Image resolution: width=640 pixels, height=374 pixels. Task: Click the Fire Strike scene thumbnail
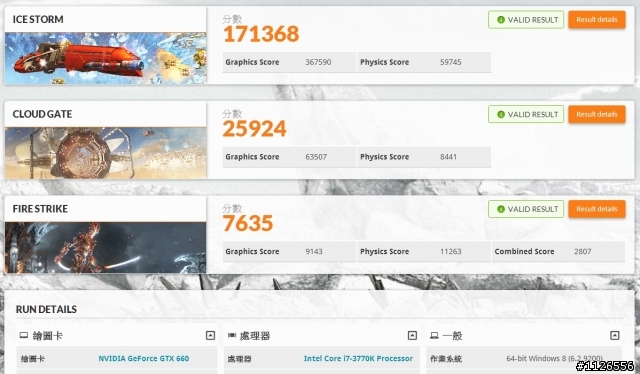click(x=105, y=248)
